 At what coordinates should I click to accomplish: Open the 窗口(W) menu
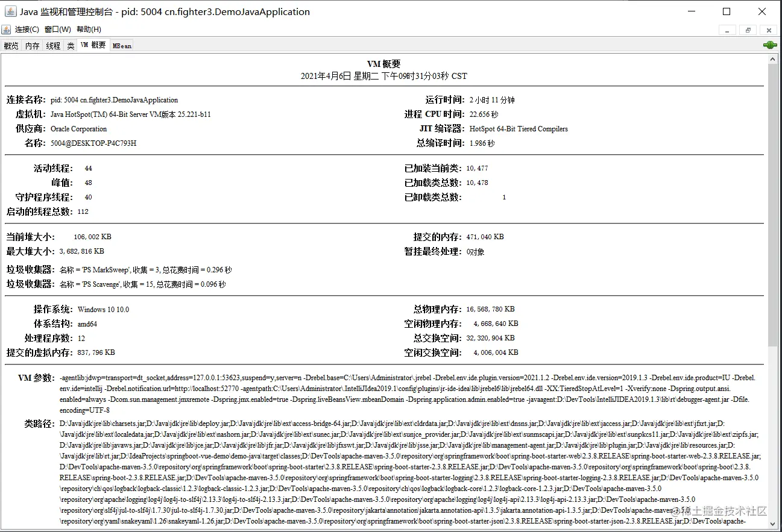point(57,30)
